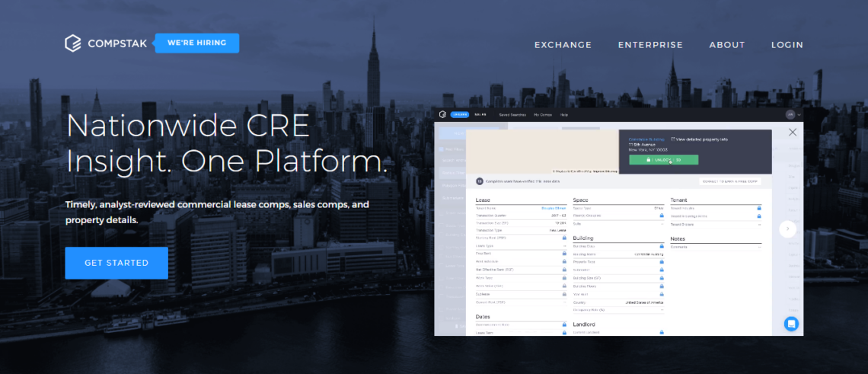Click lock icon on Tenant Industry row
Viewport: 868px width, 374px height.
click(x=759, y=209)
